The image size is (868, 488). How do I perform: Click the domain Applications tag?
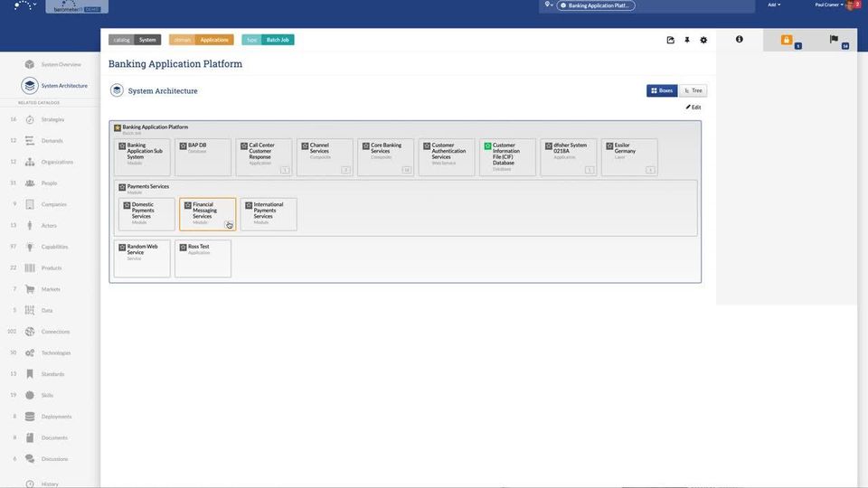(x=202, y=40)
